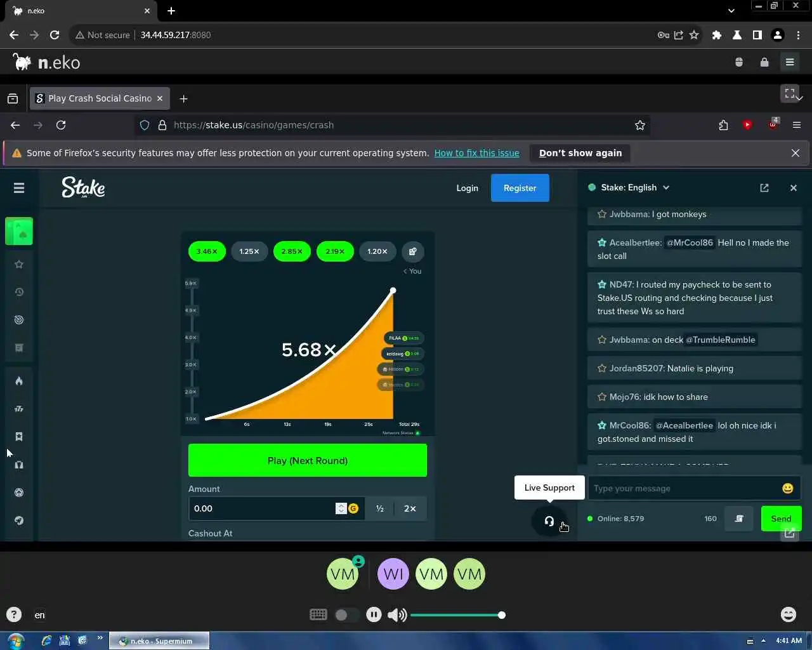The image size is (812, 650).
Task: Select the 1.20× previous crash result
Action: click(377, 251)
